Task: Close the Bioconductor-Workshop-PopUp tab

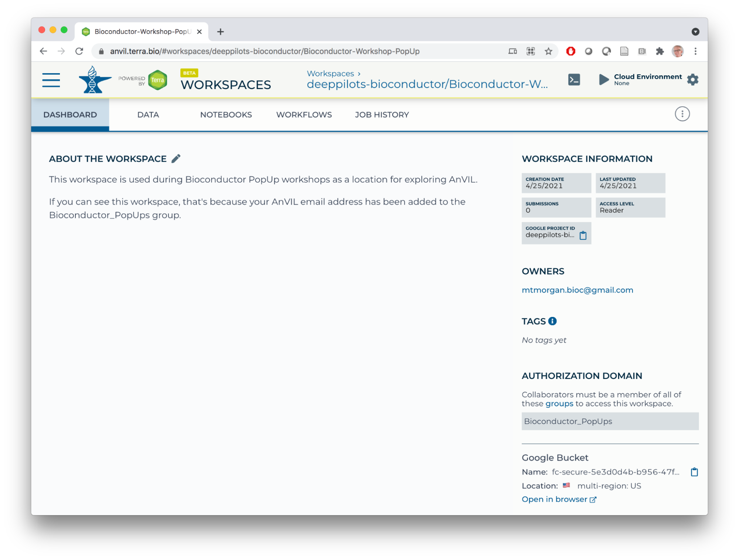Action: point(199,32)
